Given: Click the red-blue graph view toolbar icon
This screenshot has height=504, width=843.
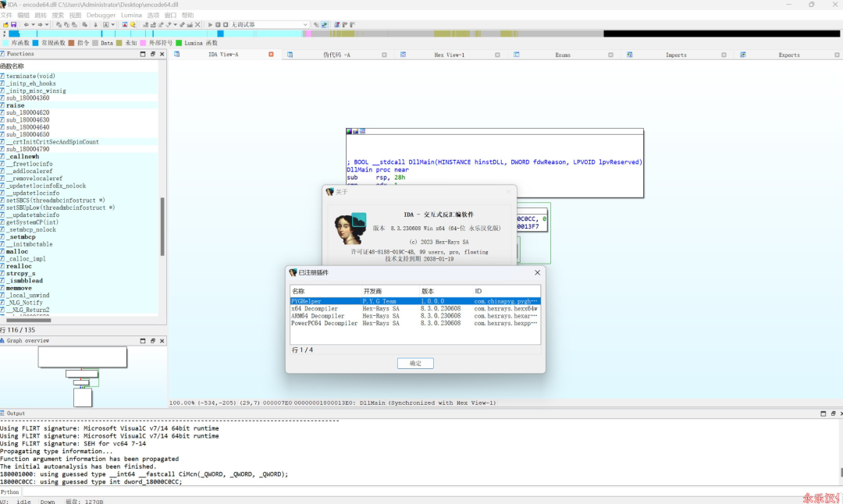Looking at the screenshot, I should [x=125, y=25].
